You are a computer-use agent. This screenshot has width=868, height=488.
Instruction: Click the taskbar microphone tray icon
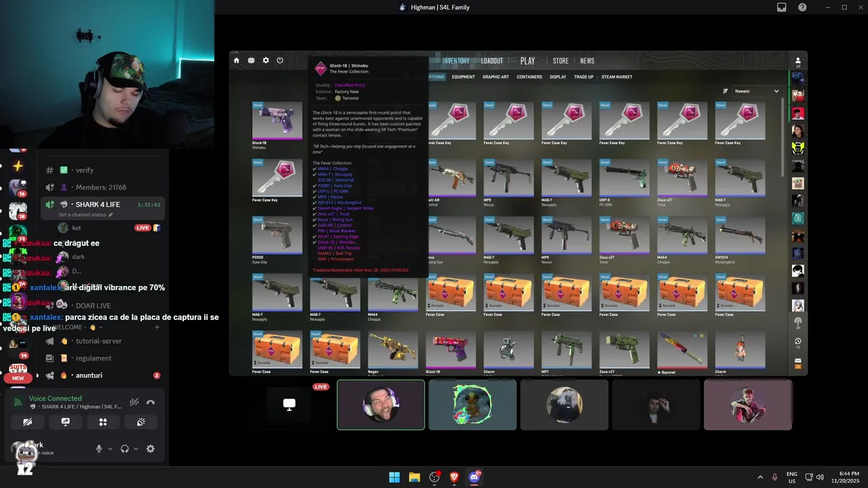pos(774,477)
